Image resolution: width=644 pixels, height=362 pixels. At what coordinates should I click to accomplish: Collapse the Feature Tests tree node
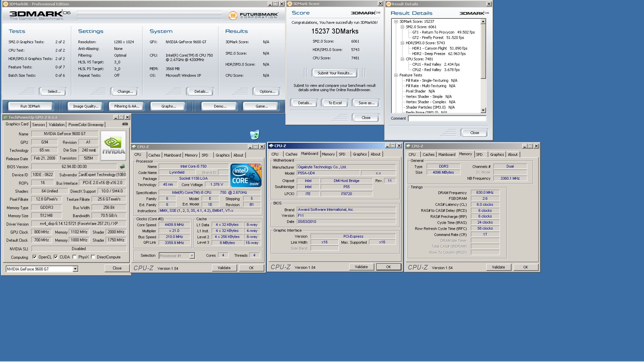[396, 75]
